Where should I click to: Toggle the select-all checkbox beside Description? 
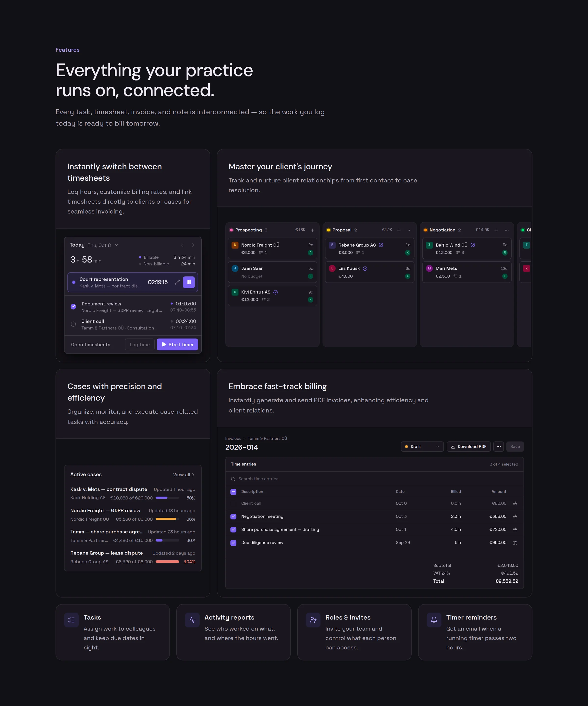pos(233,492)
